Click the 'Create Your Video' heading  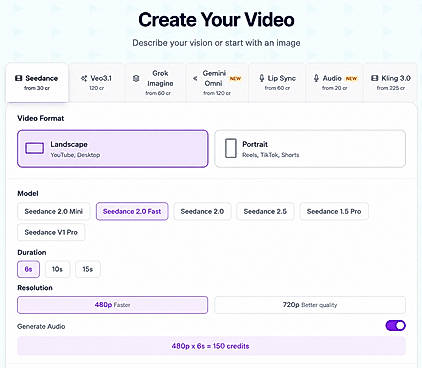[216, 20]
